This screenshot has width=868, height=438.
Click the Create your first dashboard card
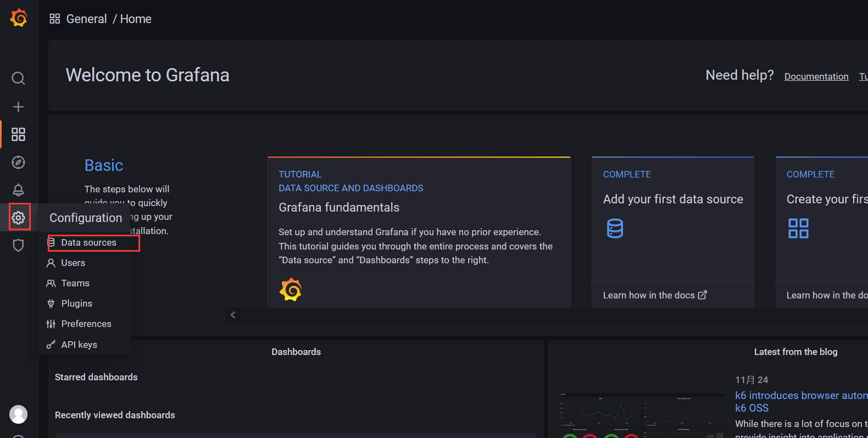(x=822, y=232)
